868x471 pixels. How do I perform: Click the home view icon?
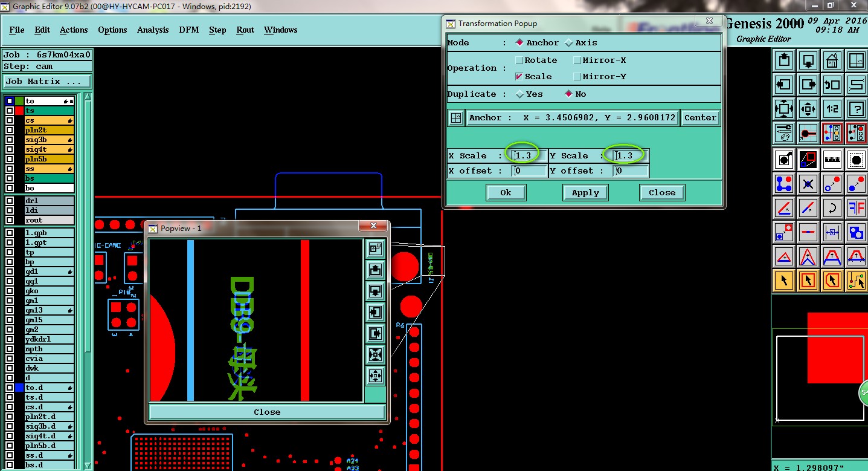point(832,60)
